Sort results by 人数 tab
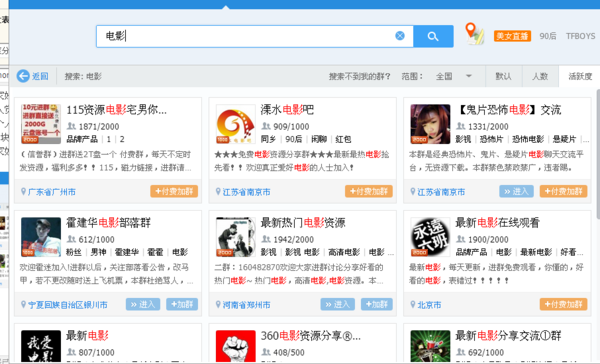The width and height of the screenshot is (600, 364). 540,76
